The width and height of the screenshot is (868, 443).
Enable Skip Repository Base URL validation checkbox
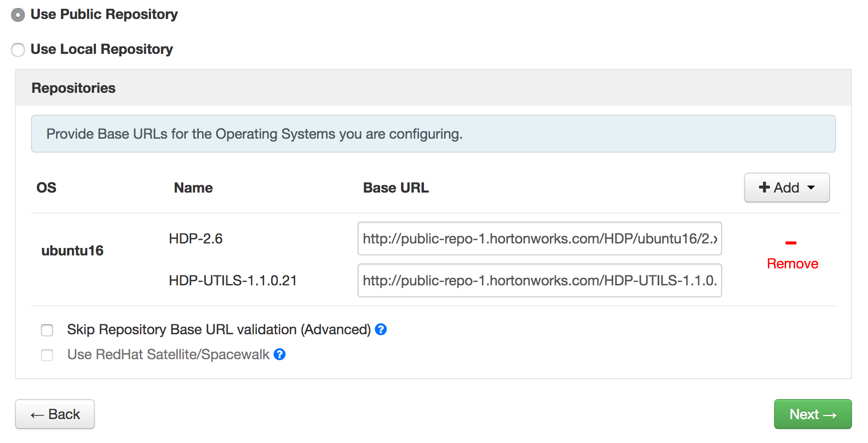(47, 330)
